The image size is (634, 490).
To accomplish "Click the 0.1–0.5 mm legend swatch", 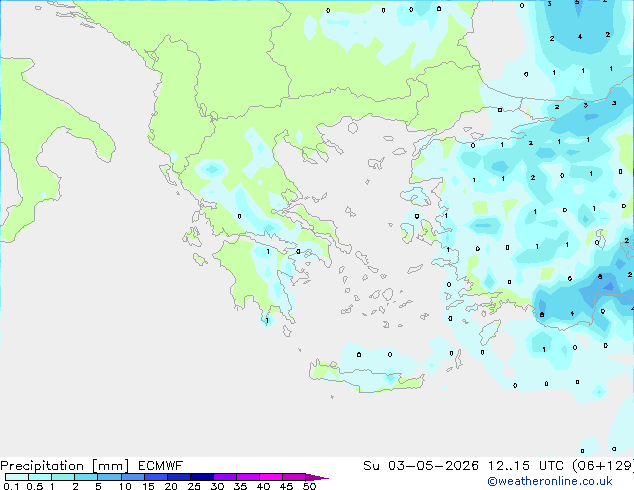I will (17, 477).
